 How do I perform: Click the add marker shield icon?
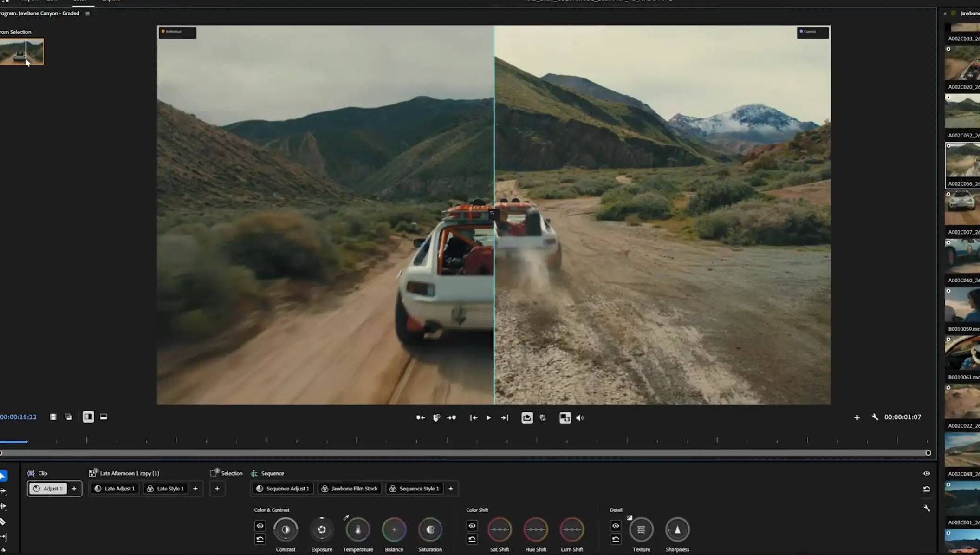point(436,418)
